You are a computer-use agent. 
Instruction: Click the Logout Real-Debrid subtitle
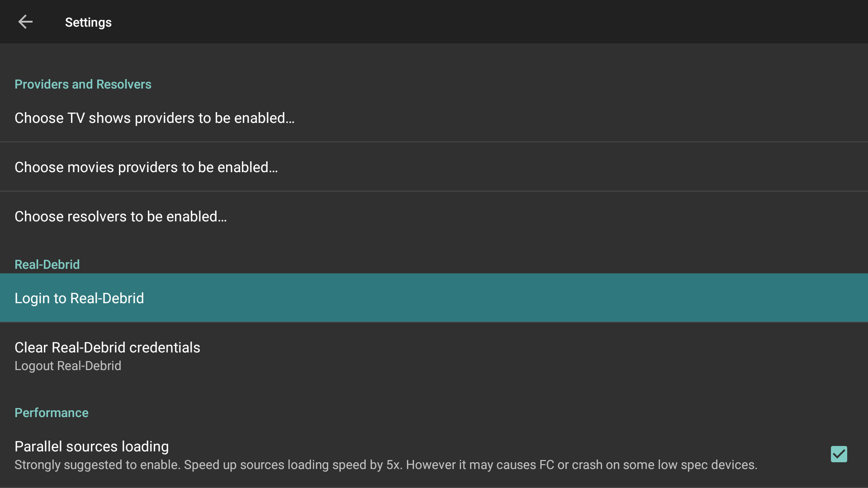[x=68, y=366]
